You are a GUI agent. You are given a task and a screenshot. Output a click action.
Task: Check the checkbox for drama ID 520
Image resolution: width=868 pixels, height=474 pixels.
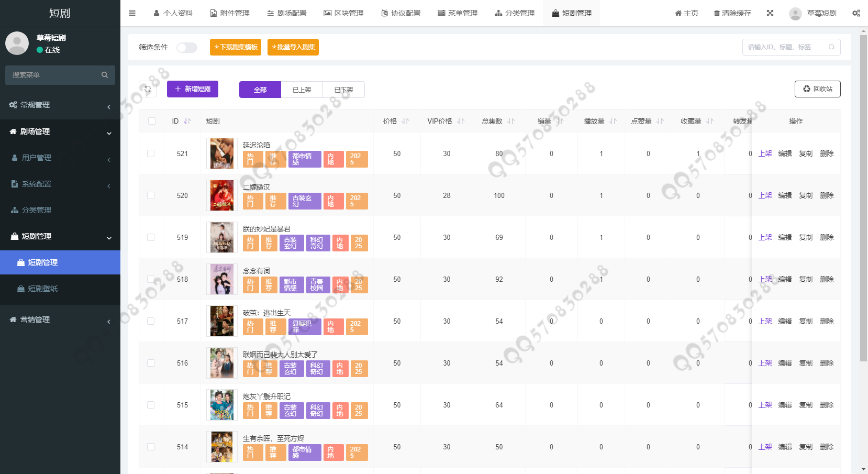(x=151, y=195)
